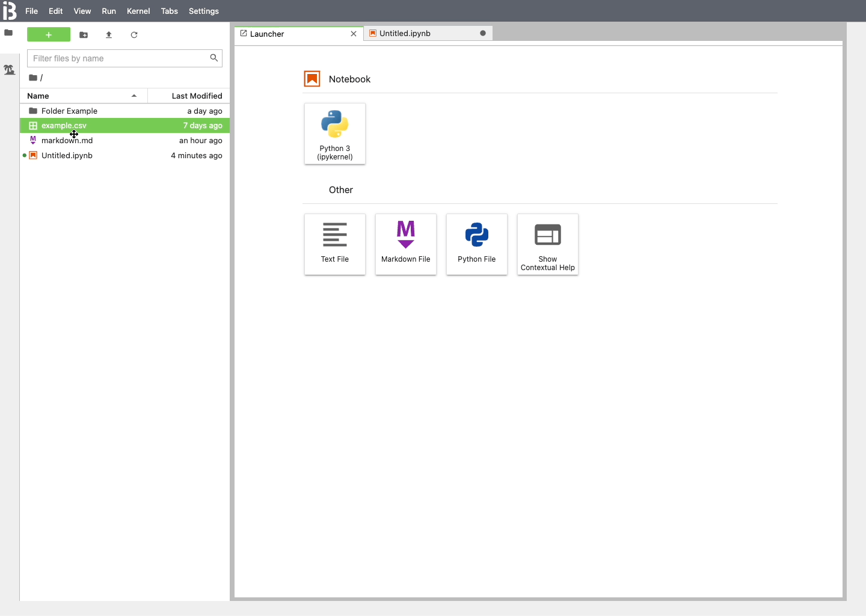Create a new Markdown File from launcher
The height and width of the screenshot is (616, 866).
click(406, 244)
